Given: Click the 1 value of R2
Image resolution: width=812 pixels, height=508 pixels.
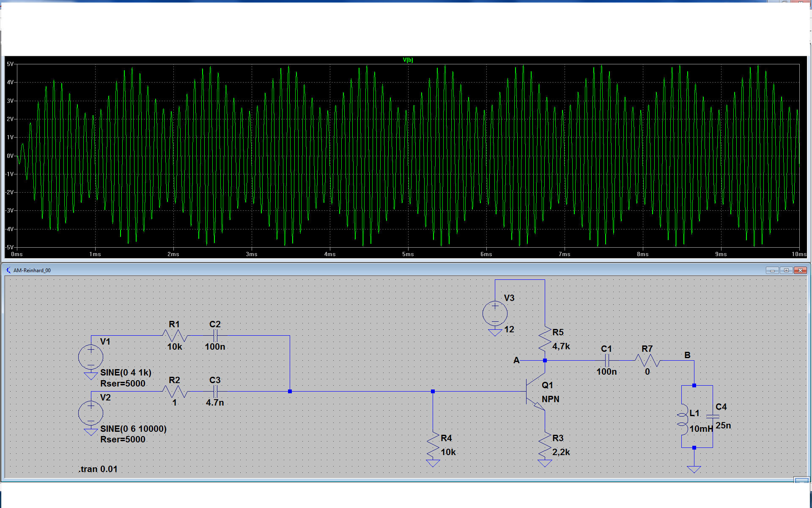Looking at the screenshot, I should (174, 403).
